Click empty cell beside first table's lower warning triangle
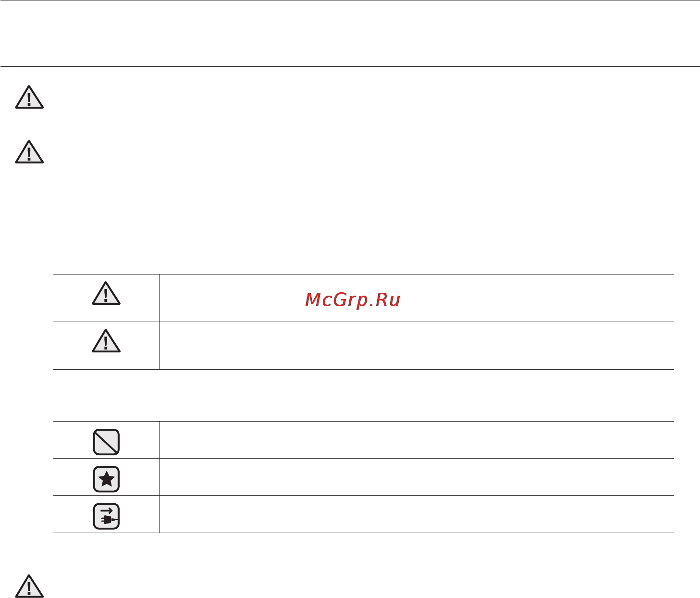This screenshot has width=700, height=598. click(417, 346)
